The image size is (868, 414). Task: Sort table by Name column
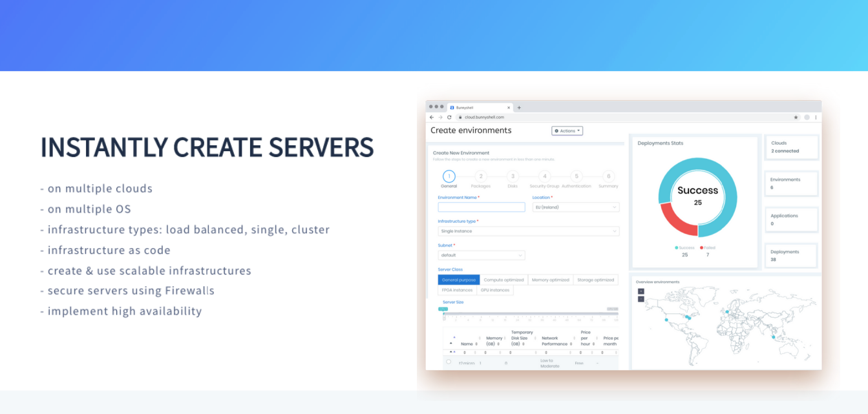pos(470,344)
